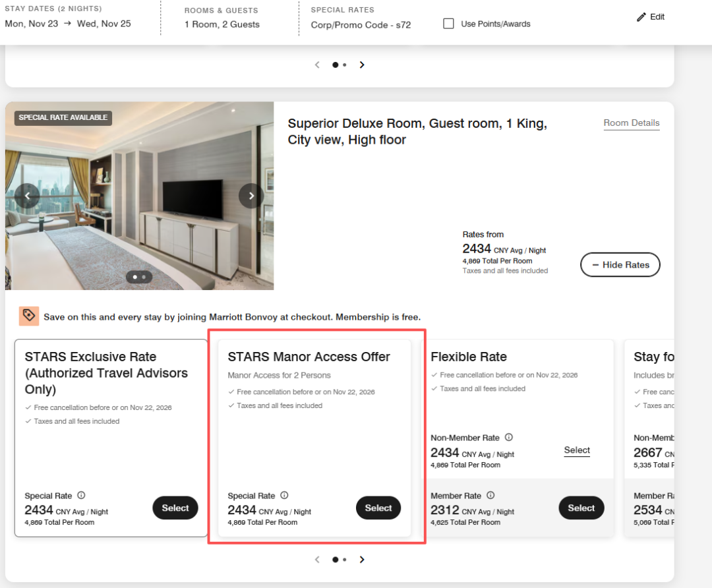Show Non-Member Rate info in Flexible Rate card
This screenshot has height=588, width=712.
click(x=508, y=437)
